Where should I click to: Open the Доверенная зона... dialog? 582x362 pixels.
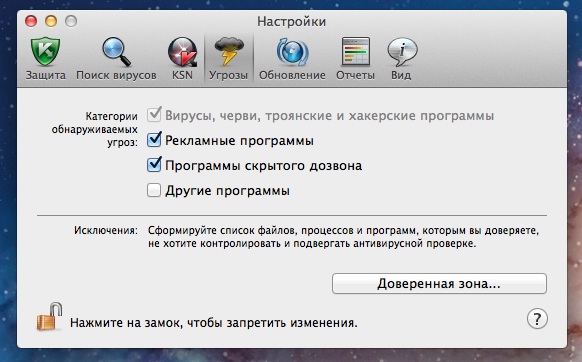click(x=439, y=284)
